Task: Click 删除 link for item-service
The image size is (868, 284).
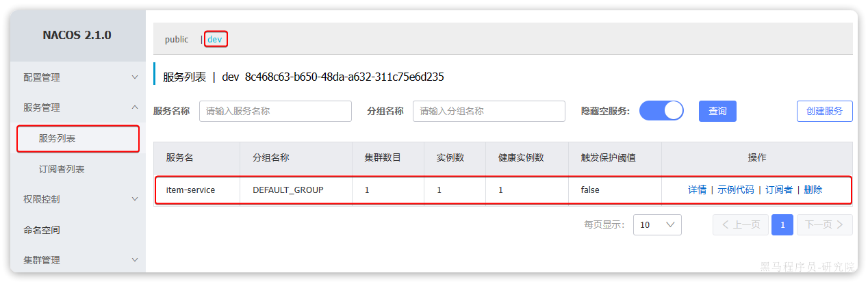Action: pos(813,190)
